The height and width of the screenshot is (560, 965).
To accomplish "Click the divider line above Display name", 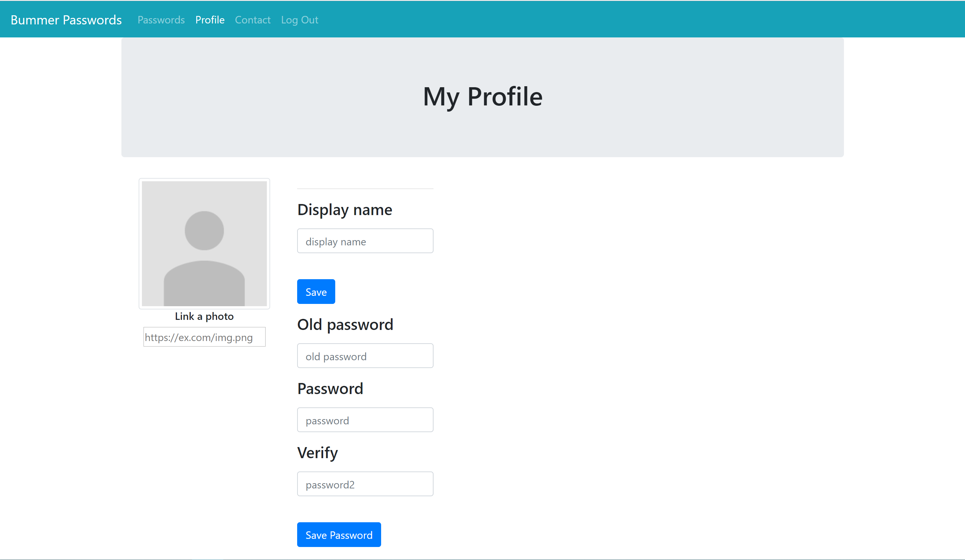I will pyautogui.click(x=365, y=189).
